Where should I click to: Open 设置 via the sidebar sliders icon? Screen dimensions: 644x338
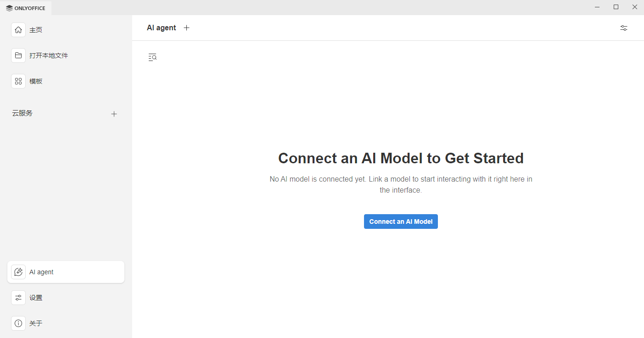[18, 298]
